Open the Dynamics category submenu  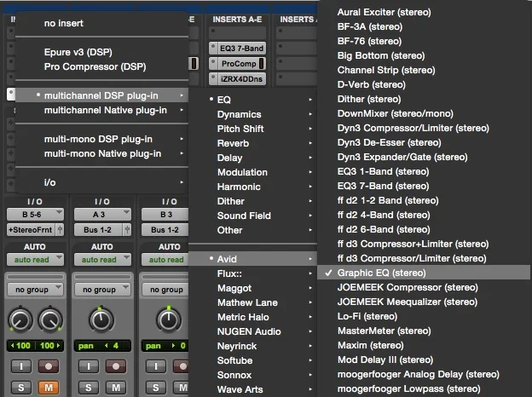pos(252,114)
